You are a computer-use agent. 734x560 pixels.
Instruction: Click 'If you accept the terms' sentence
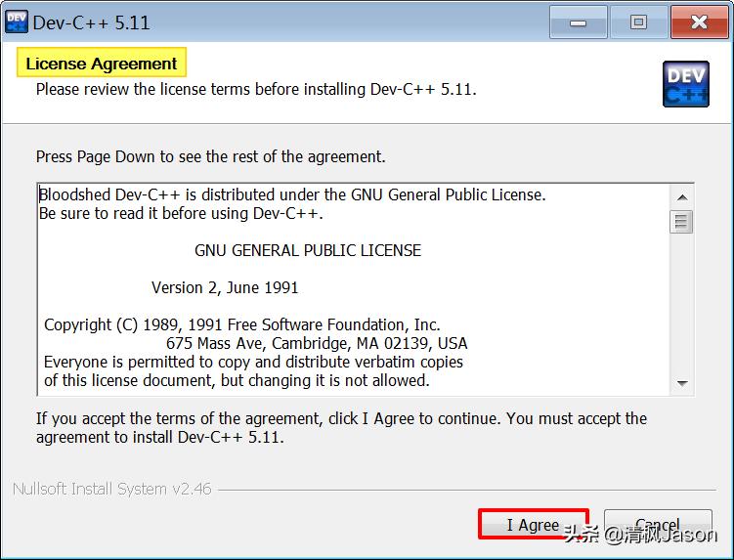point(341,427)
